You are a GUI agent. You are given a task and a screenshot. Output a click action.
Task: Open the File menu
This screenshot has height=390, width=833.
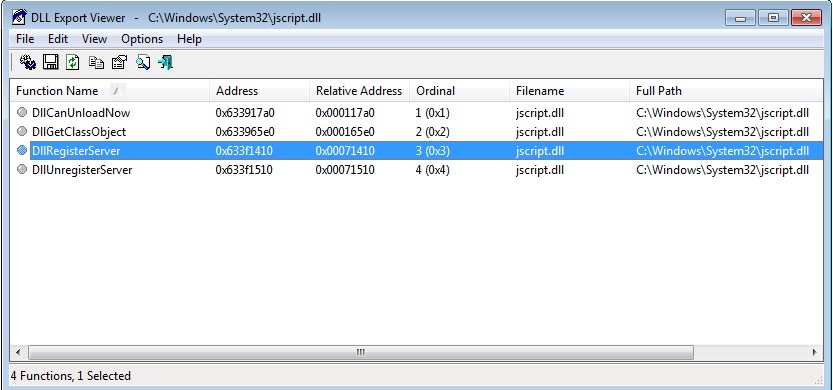(x=25, y=39)
